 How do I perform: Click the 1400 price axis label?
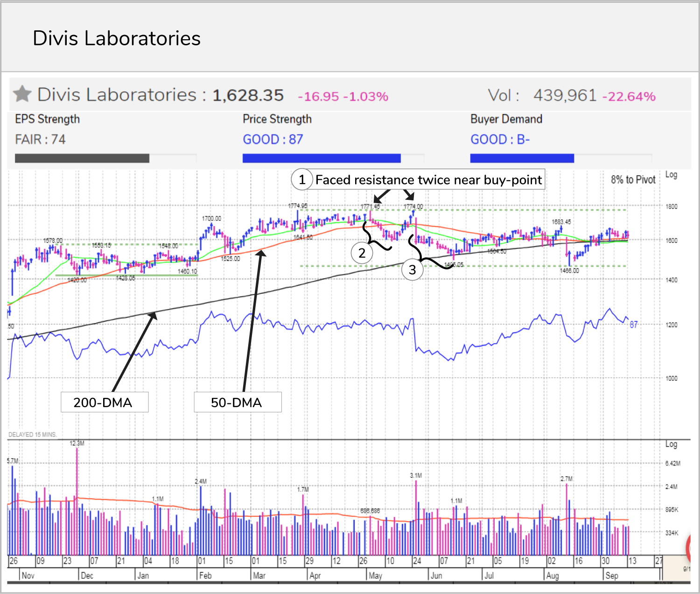[672, 280]
